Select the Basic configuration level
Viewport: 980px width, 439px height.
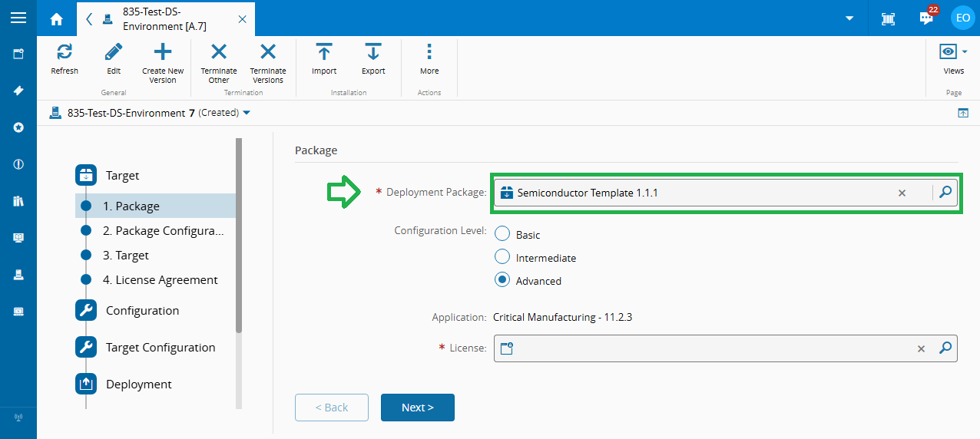502,234
